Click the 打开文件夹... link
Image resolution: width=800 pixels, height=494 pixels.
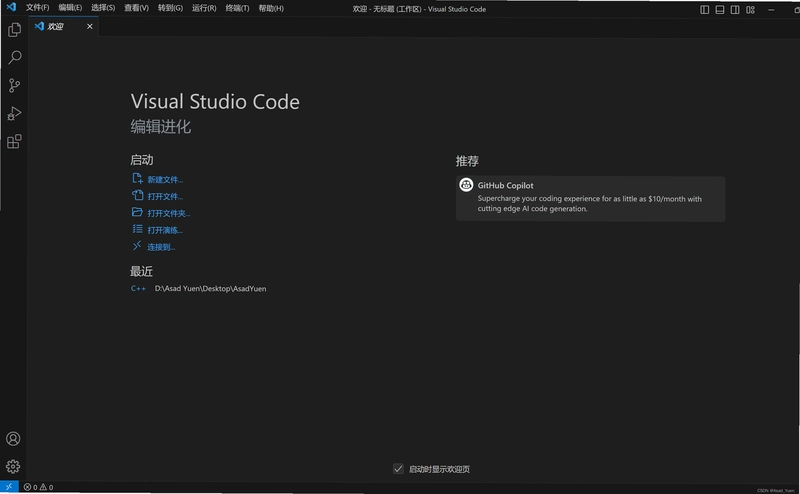pos(168,213)
